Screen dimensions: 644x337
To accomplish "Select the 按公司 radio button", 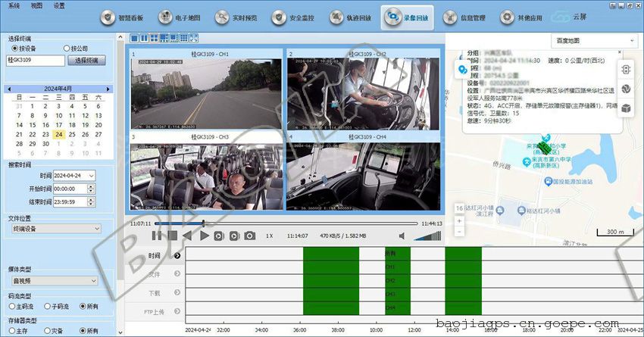I will pos(67,48).
